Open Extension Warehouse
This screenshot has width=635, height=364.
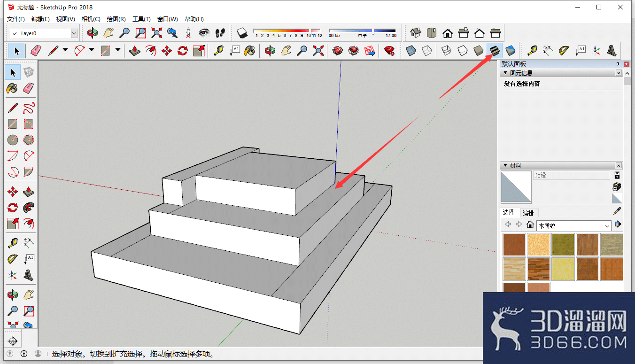pyautogui.click(x=354, y=50)
